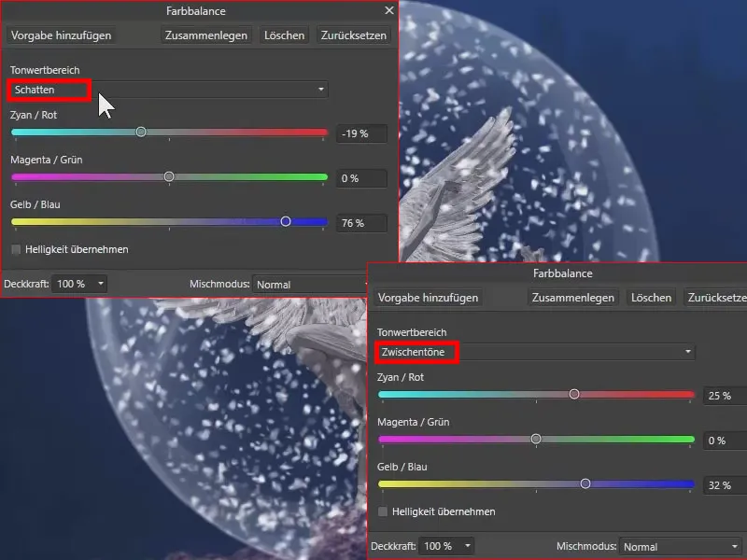Viewport: 747px width, 560px height.
Task: Enable Helligkeit übernehmen in Zwischentöne dialog
Action: click(x=383, y=511)
